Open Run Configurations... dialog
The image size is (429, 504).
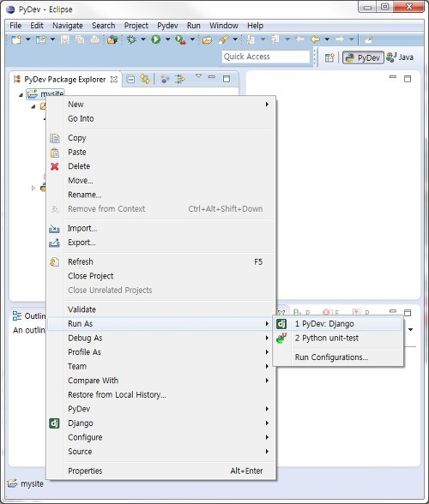click(x=338, y=357)
